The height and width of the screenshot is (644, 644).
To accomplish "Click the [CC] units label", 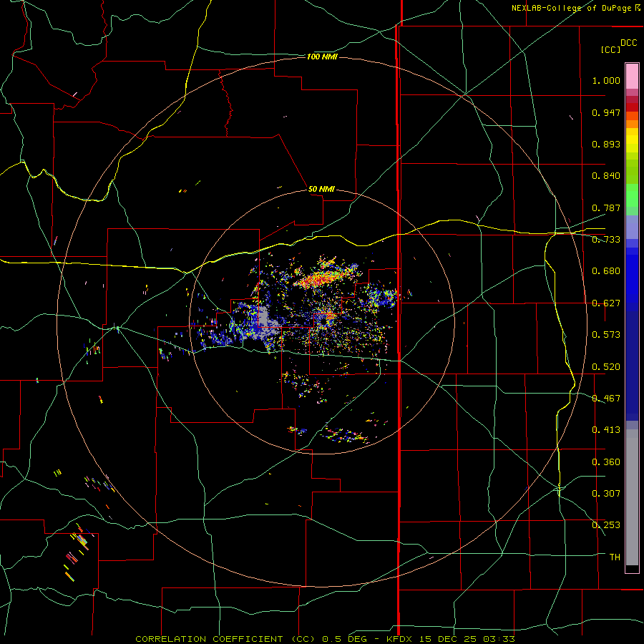I will click(610, 49).
